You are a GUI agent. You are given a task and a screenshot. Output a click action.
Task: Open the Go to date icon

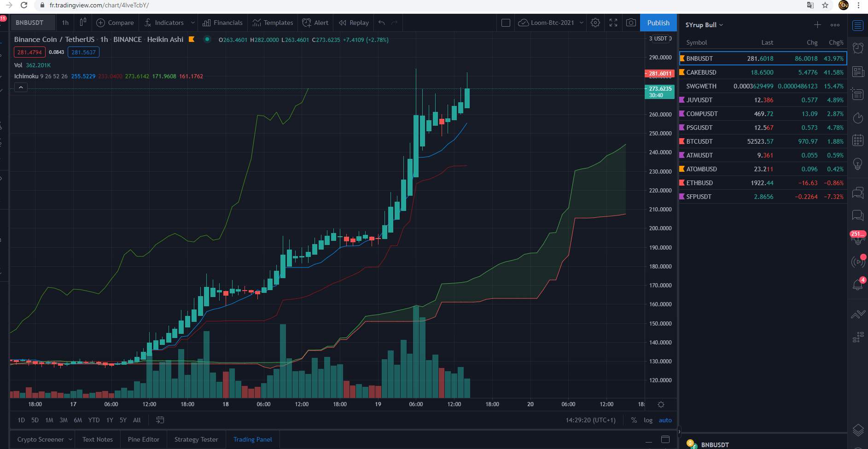pyautogui.click(x=160, y=420)
